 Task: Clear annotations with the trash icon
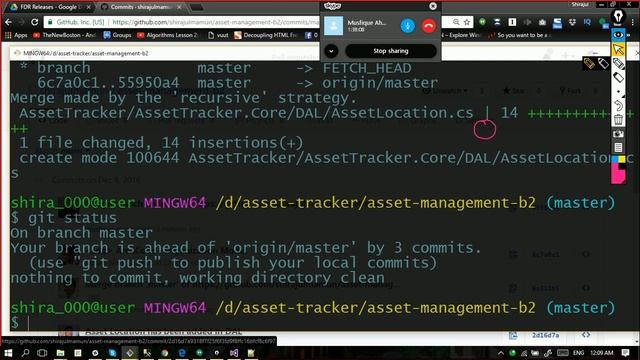pos(618,120)
